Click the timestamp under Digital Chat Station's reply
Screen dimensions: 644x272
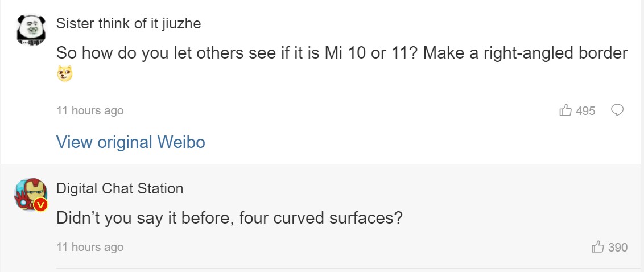pyautogui.click(x=90, y=247)
